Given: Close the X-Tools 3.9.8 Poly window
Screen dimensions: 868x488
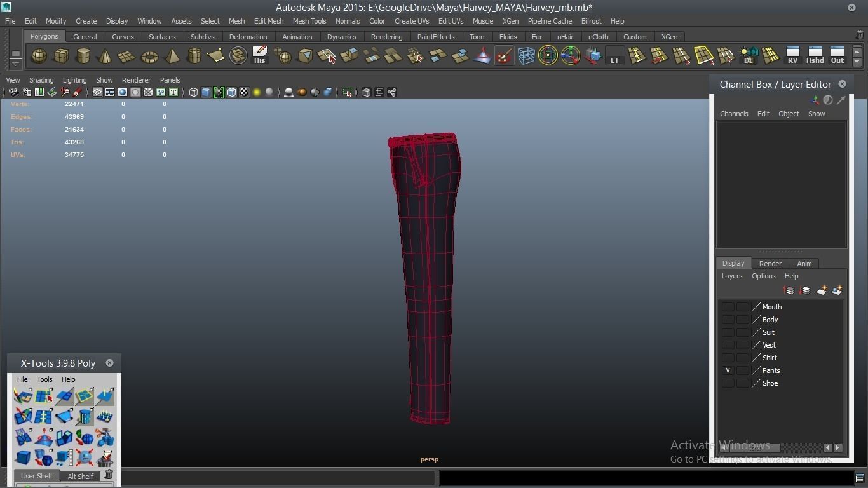Looking at the screenshot, I should click(109, 363).
